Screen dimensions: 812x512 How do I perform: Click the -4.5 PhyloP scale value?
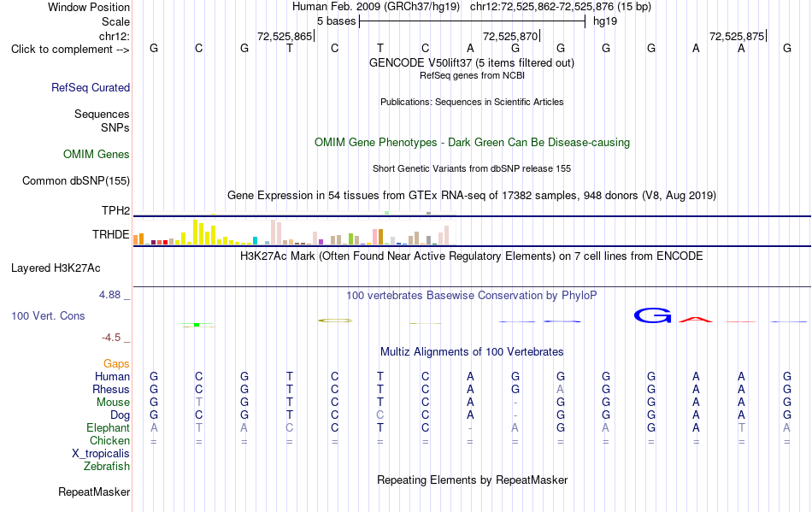click(x=111, y=338)
